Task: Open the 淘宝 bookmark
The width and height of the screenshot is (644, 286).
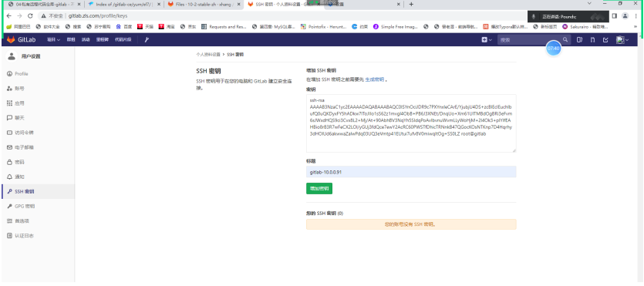Action: pyautogui.click(x=167, y=27)
